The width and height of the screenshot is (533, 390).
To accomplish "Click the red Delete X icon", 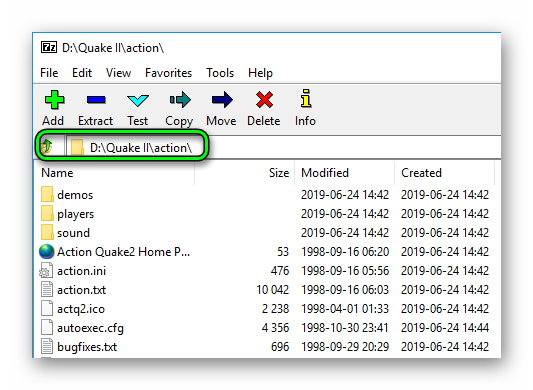I will [x=264, y=100].
